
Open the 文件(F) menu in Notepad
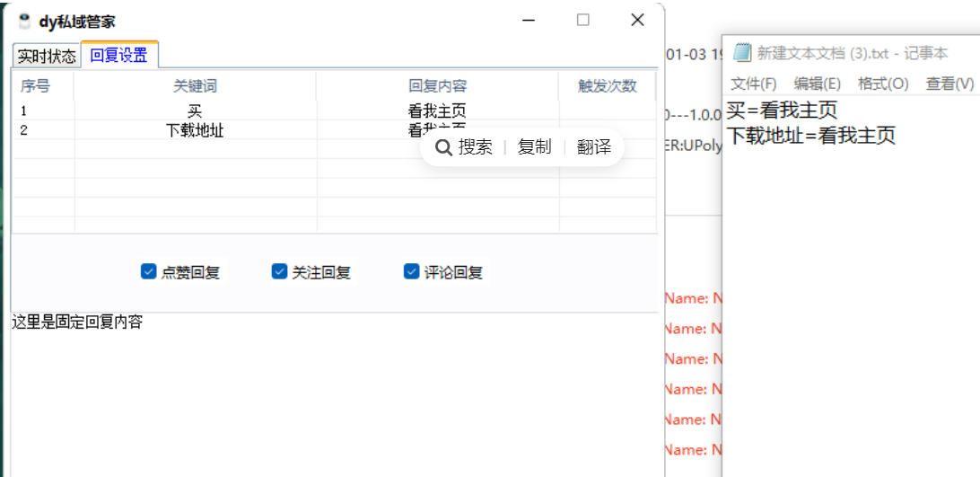coord(753,84)
